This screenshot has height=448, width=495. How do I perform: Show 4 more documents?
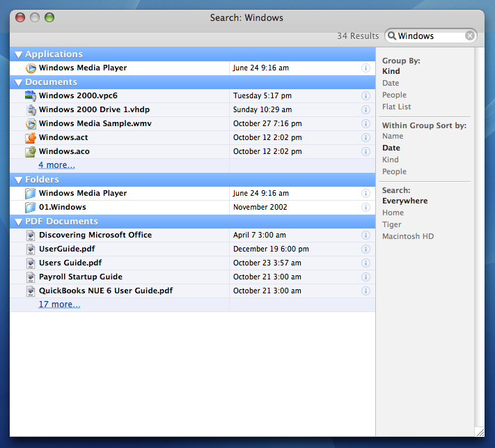pos(56,165)
